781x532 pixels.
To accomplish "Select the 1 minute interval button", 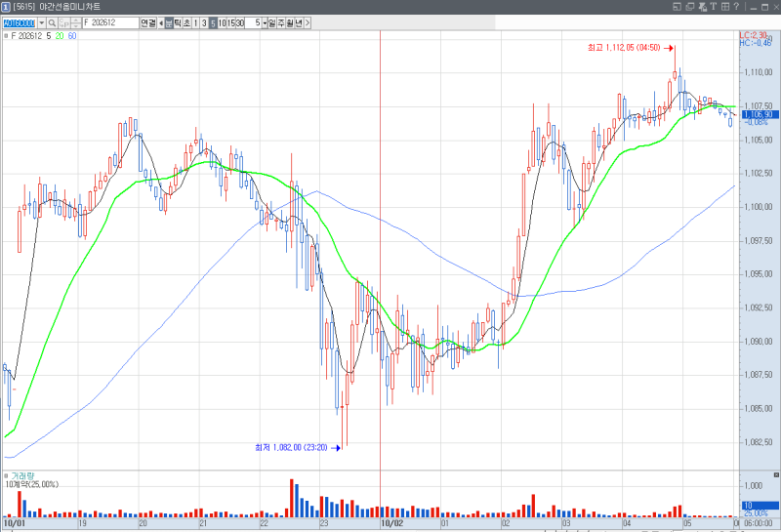I will [196, 22].
